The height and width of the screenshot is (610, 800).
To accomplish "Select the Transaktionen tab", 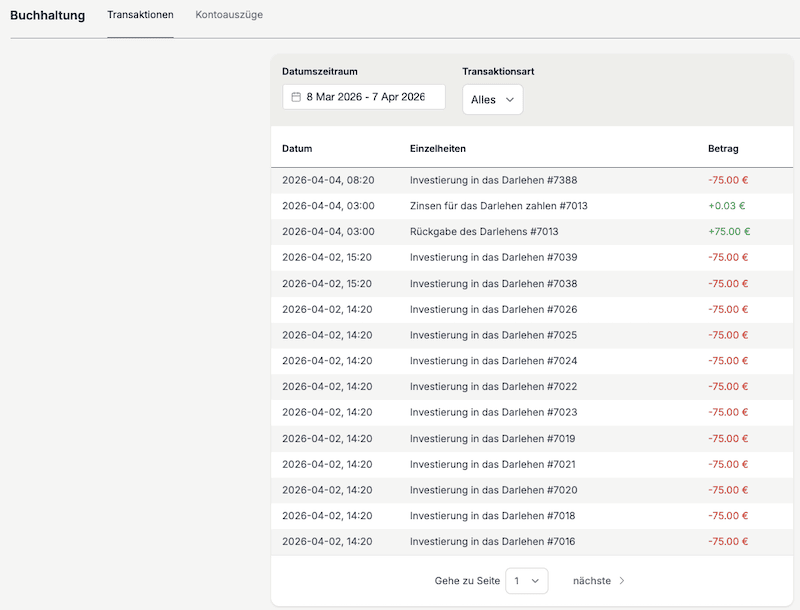I will click(x=140, y=15).
